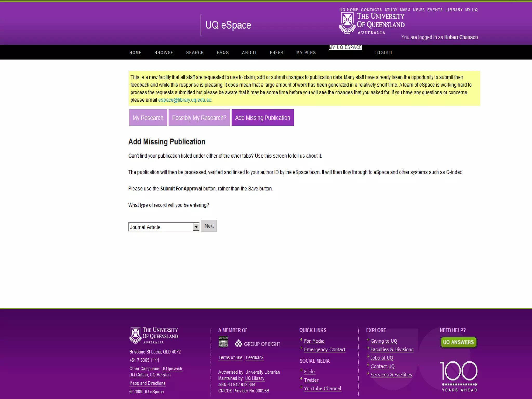532x399 pixels.
Task: Open the espace@library.uq.edu.au email link
Action: coord(185,100)
